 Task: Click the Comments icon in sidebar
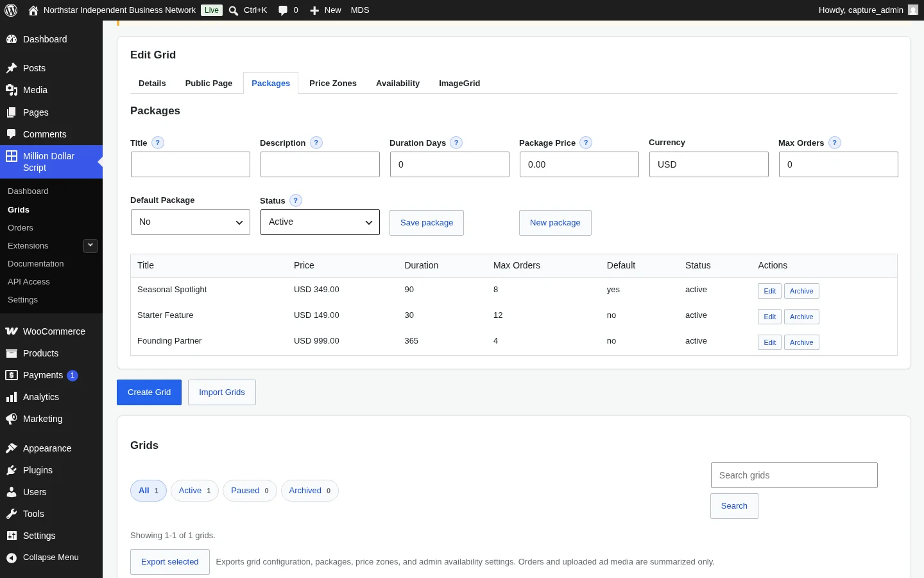click(12, 134)
